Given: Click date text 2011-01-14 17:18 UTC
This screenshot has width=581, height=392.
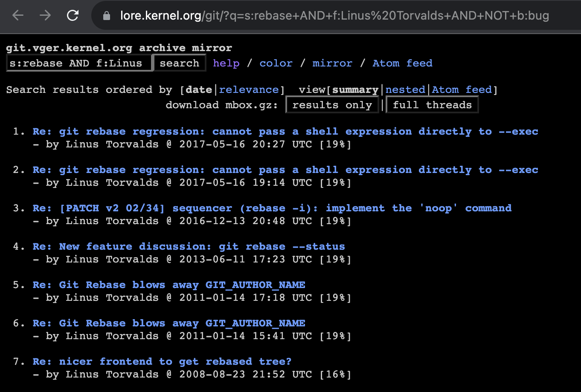Looking at the screenshot, I should 246,297.
